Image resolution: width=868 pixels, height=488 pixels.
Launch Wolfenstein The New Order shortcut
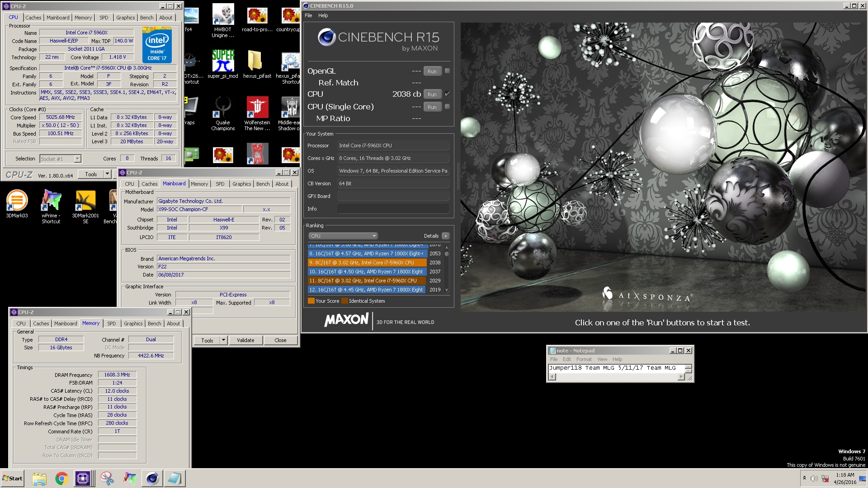[257, 113]
